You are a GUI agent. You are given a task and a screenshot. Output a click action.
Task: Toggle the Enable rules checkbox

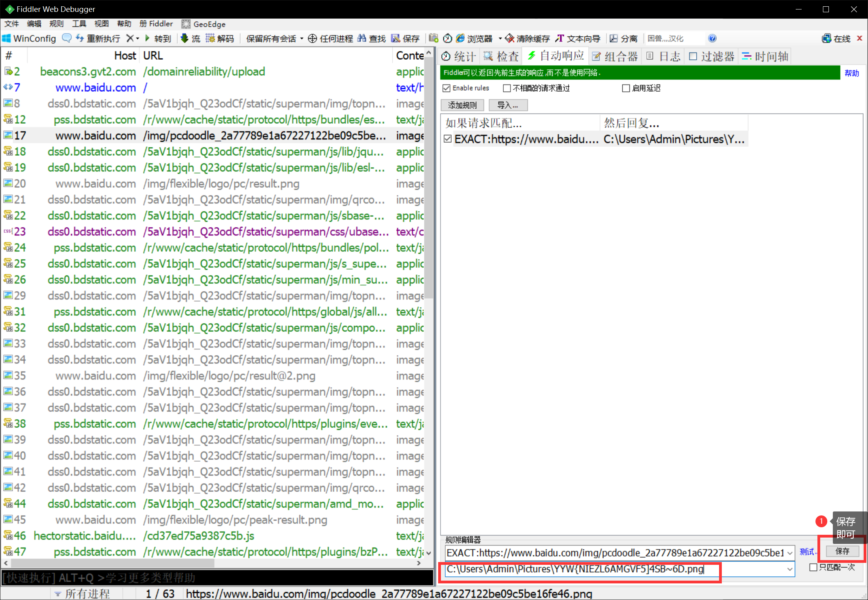446,88
